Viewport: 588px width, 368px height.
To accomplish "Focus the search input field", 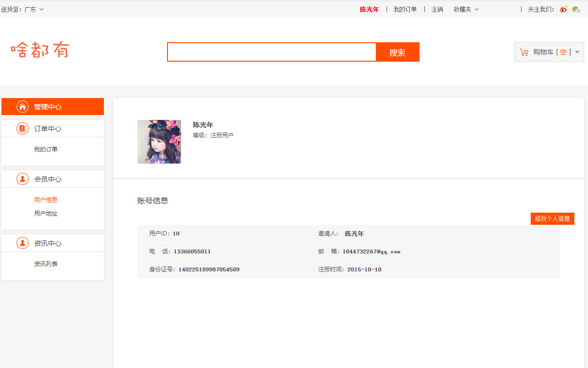I will click(x=271, y=52).
